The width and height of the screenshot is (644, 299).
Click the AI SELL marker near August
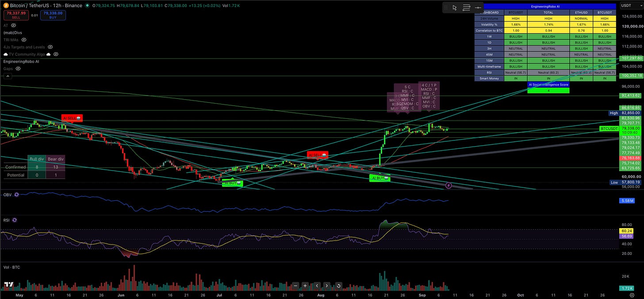coord(318,155)
